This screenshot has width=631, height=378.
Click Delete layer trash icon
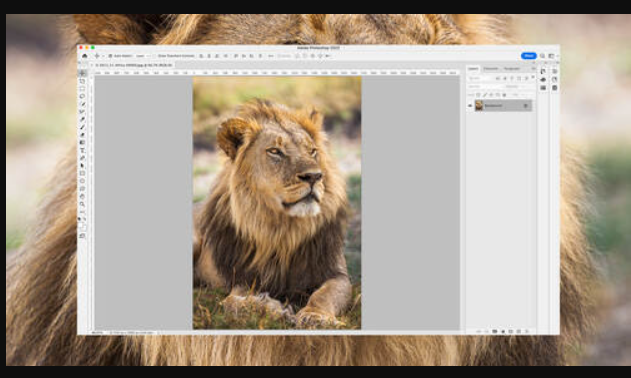[526, 331]
